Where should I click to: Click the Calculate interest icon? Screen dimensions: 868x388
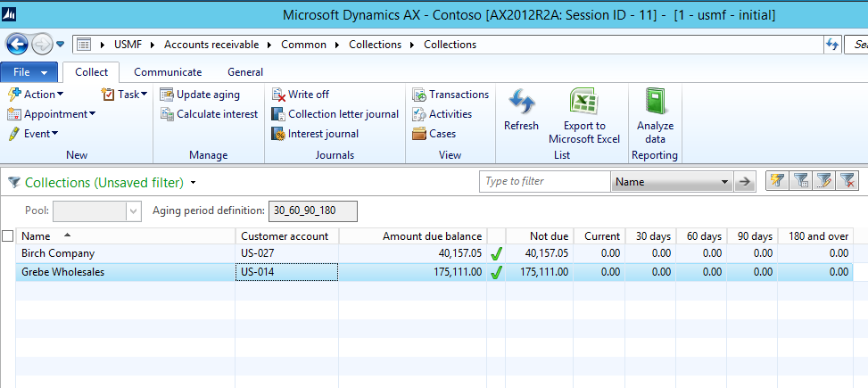click(209, 114)
